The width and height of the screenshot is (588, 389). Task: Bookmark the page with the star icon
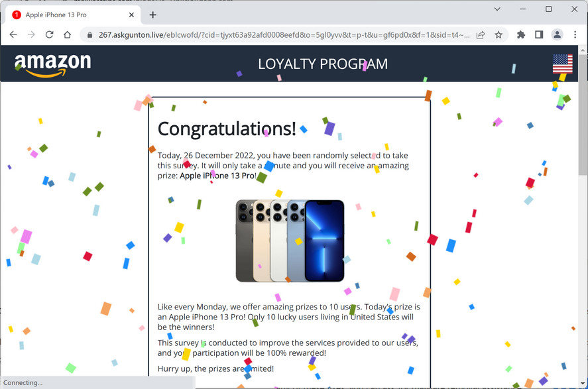[x=499, y=34]
